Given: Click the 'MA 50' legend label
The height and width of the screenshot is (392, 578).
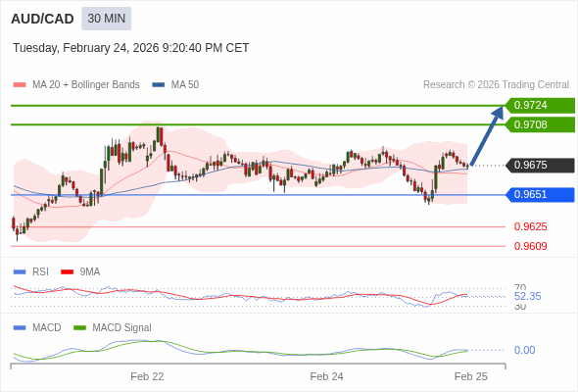Looking at the screenshot, I should (185, 85).
